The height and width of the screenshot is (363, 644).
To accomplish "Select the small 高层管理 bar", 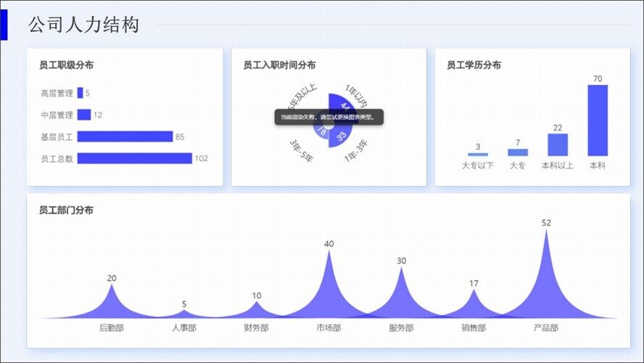I will coord(80,93).
